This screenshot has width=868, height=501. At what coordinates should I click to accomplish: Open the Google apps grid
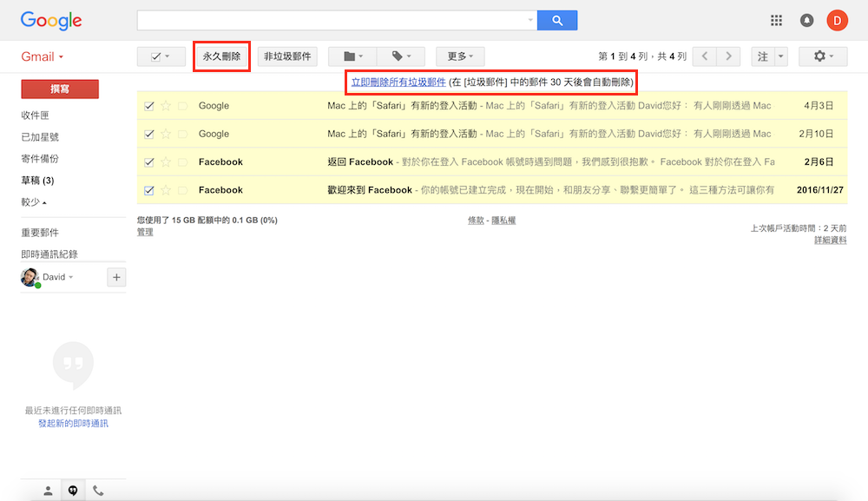[776, 21]
